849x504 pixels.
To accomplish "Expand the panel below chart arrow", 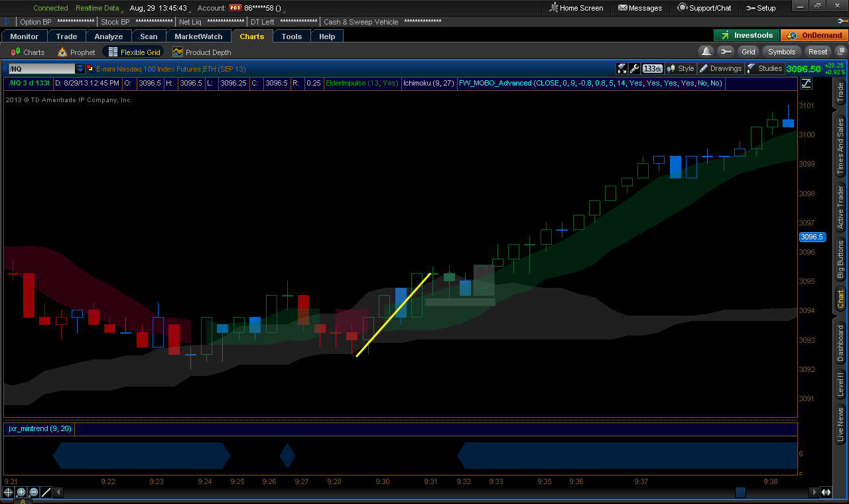I will (22, 501).
